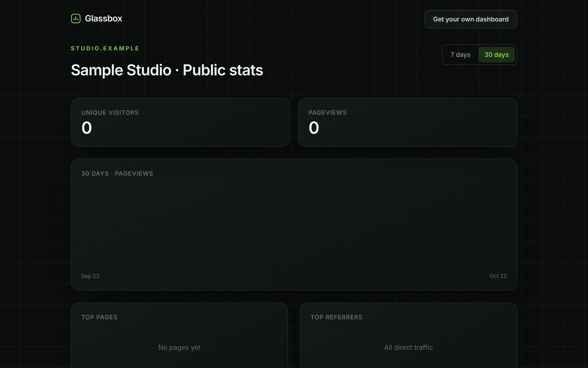Click the Glassbox bar chart logo icon

tap(76, 18)
